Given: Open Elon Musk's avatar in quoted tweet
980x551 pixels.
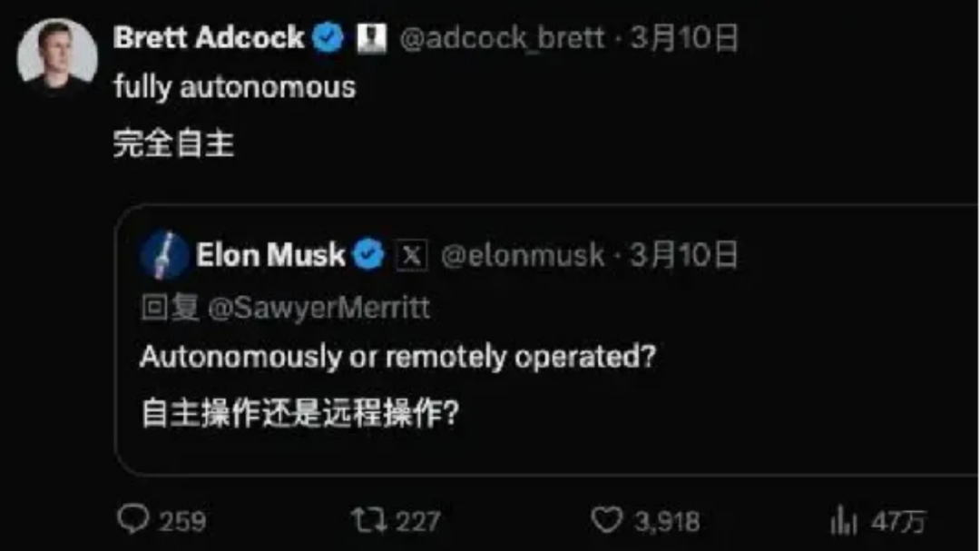Looking at the screenshot, I should tap(164, 255).
